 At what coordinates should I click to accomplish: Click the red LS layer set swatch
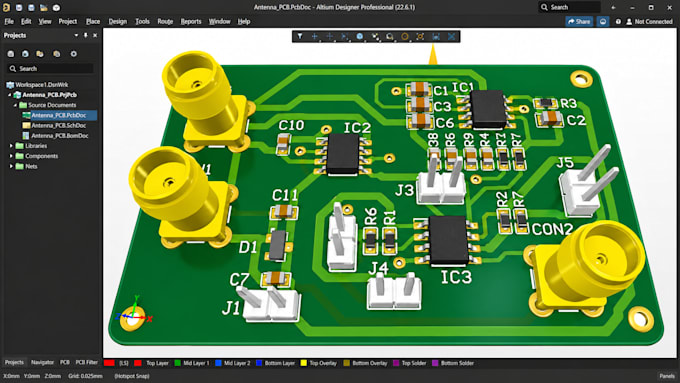(109, 363)
